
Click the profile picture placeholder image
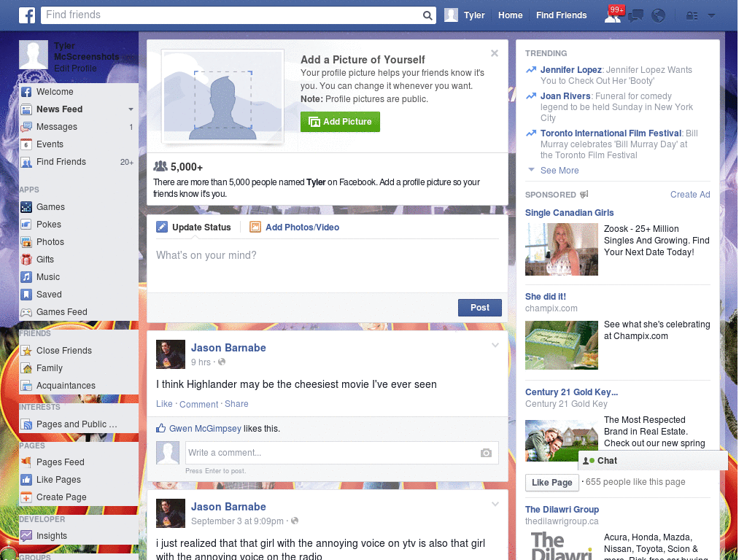[223, 96]
